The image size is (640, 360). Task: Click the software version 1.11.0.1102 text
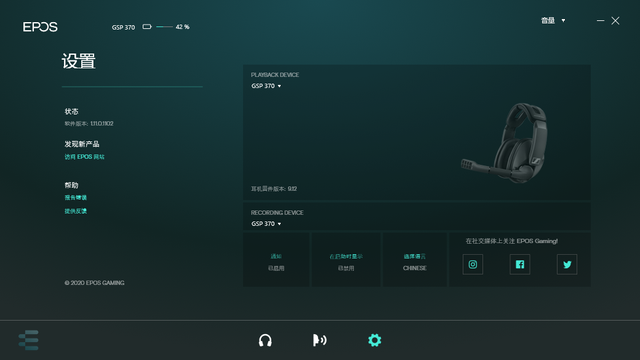pyautogui.click(x=89, y=123)
